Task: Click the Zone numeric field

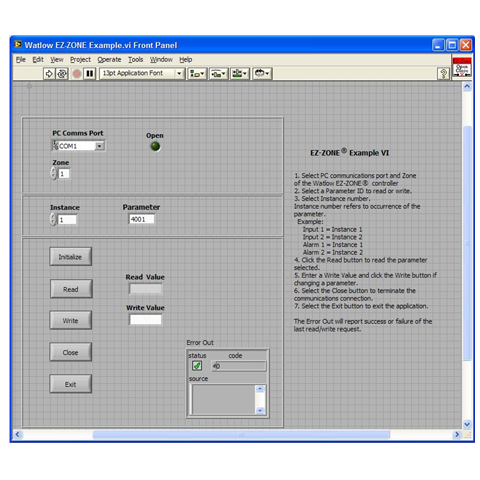Action: click(x=64, y=174)
